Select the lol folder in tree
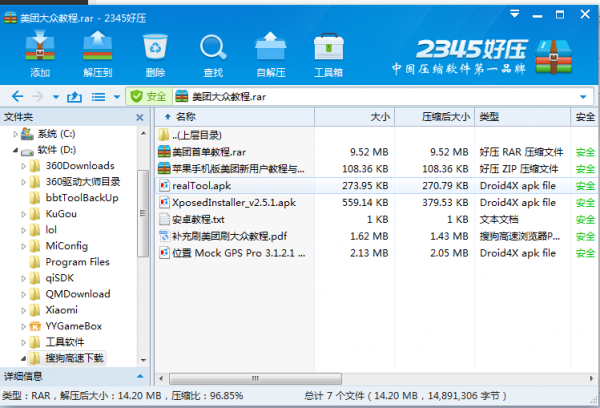This screenshot has width=600, height=408. click(43, 230)
